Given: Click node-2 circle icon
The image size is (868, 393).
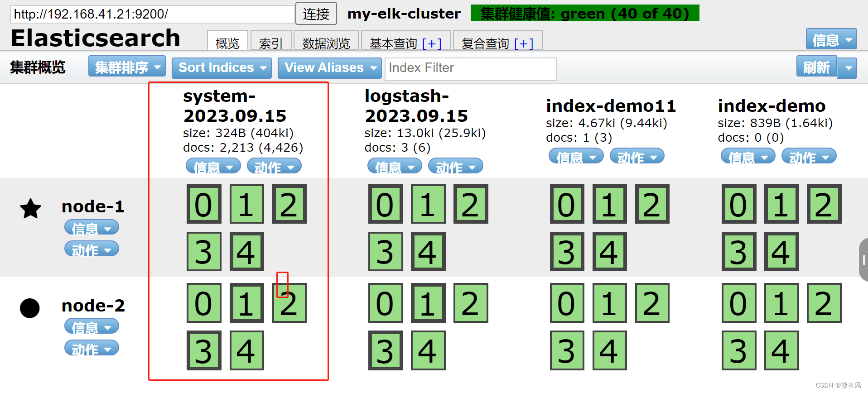Looking at the screenshot, I should (30, 308).
